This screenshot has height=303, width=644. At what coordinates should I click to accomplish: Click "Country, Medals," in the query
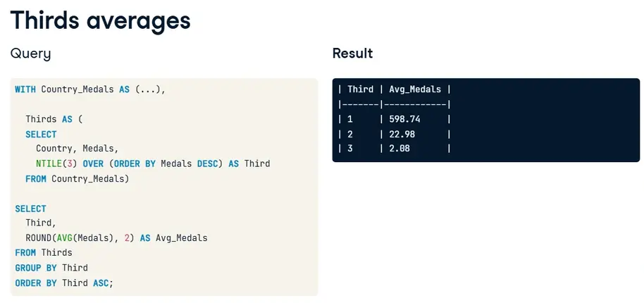78,149
